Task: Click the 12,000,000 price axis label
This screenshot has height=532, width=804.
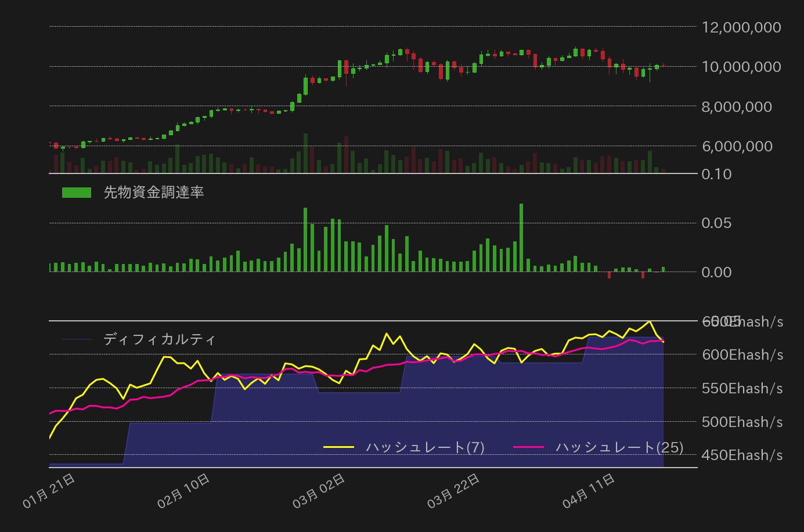Action: pyautogui.click(x=741, y=27)
